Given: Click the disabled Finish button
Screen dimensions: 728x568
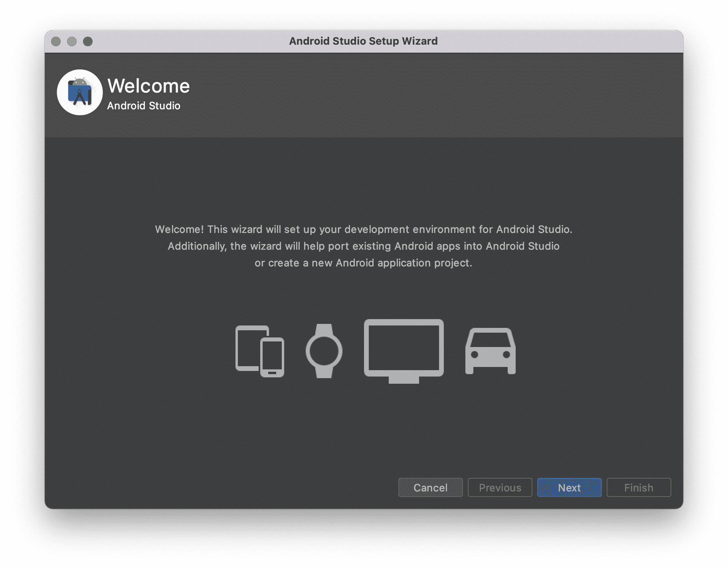Looking at the screenshot, I should coord(639,487).
